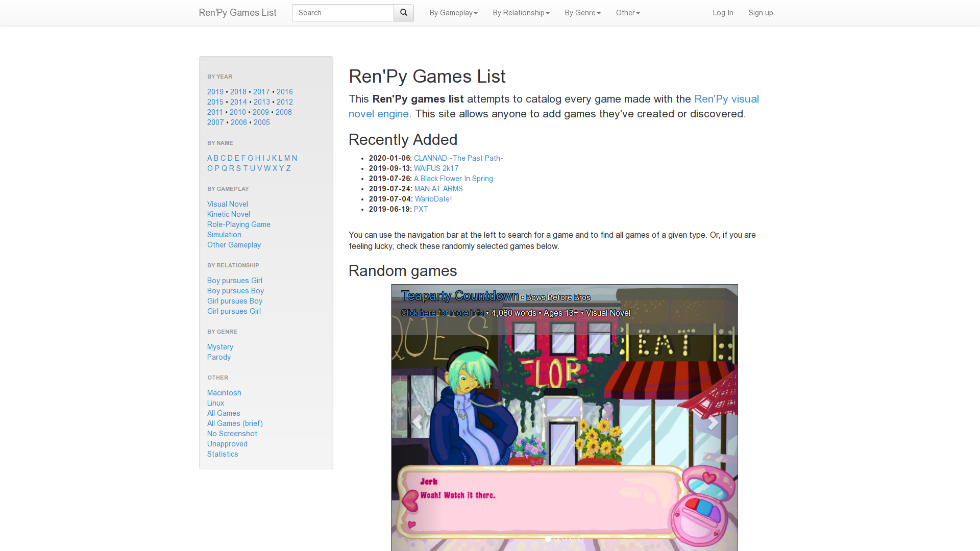
Task: Click Log In in the navbar
Action: (723, 13)
